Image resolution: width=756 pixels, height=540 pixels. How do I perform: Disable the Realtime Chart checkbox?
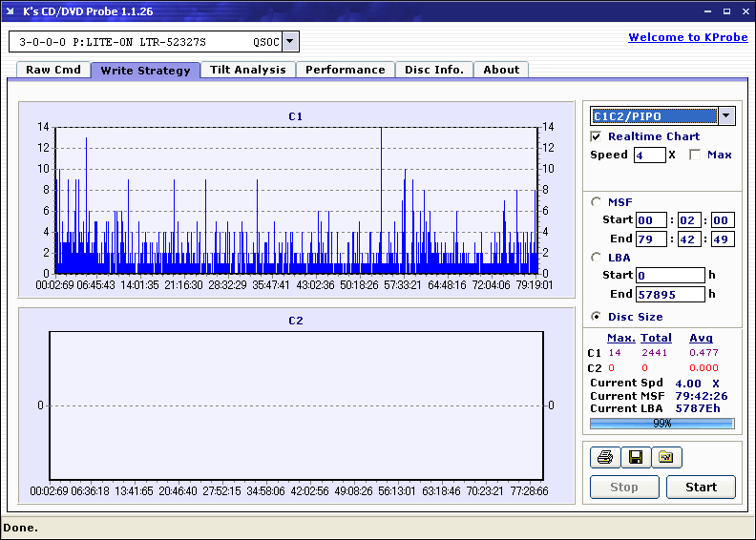[597, 136]
